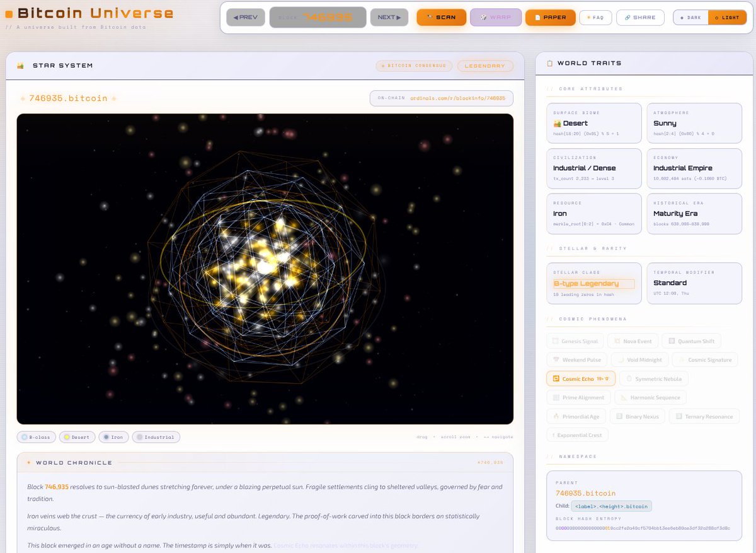Viewport: 756px width, 553px height.
Task: Click the highlighted 746,935 in the chronicle
Action: pyautogui.click(x=57, y=487)
